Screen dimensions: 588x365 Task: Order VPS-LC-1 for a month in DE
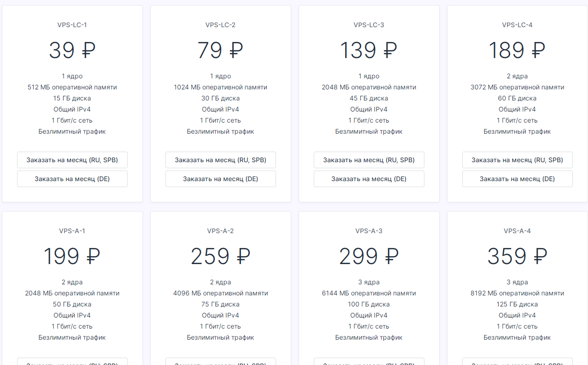pos(72,179)
